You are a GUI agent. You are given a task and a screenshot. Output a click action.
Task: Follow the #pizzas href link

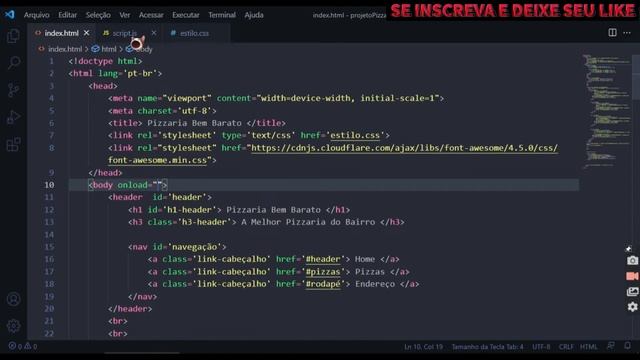323,271
